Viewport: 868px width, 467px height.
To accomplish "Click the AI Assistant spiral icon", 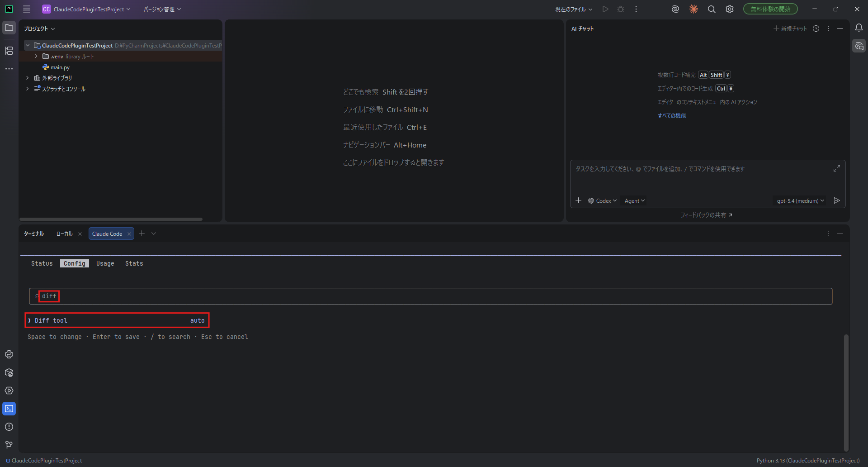I will (x=675, y=9).
